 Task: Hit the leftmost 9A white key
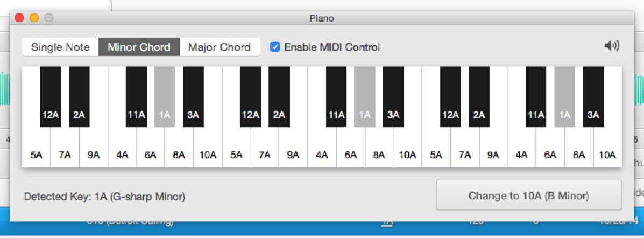pos(94,151)
